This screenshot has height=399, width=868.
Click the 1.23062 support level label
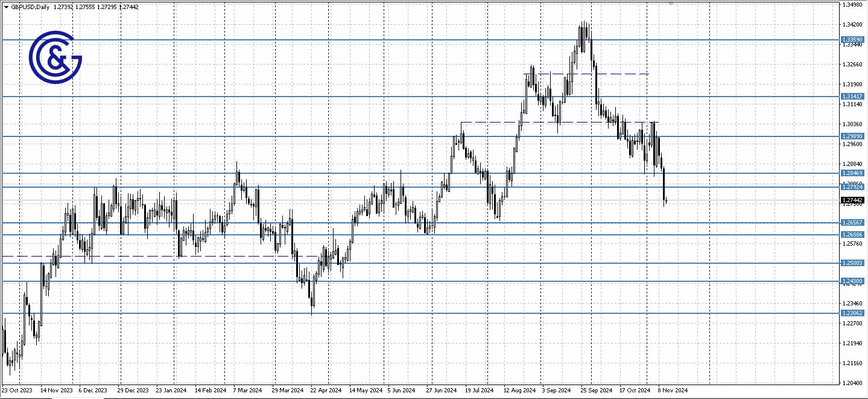click(852, 312)
